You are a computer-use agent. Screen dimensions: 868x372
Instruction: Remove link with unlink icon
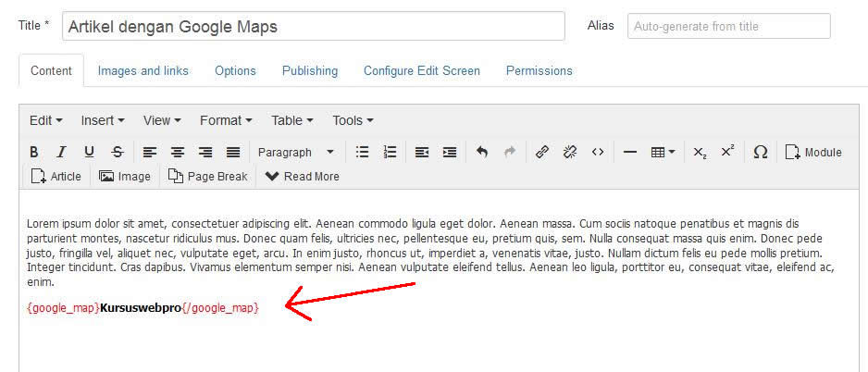tap(570, 153)
